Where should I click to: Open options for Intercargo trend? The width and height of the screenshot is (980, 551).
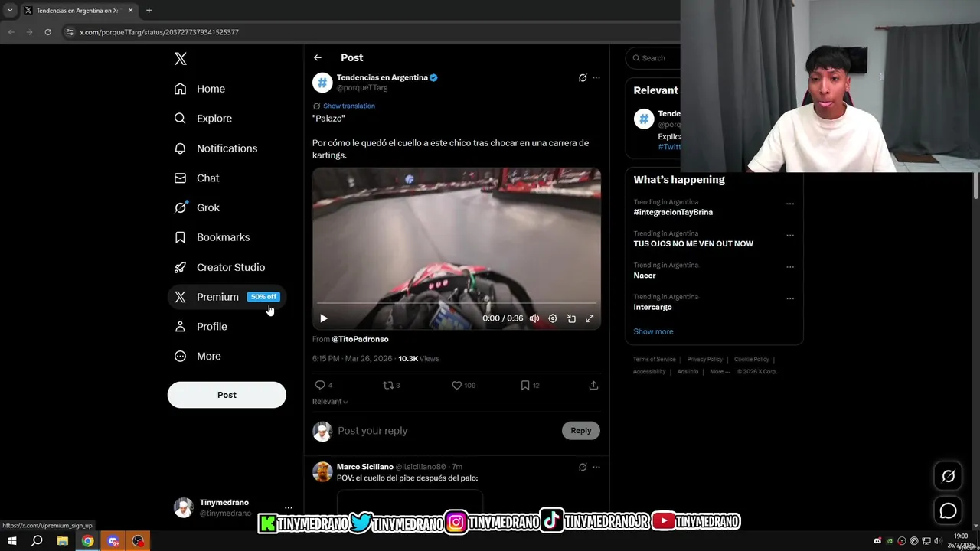click(x=790, y=298)
